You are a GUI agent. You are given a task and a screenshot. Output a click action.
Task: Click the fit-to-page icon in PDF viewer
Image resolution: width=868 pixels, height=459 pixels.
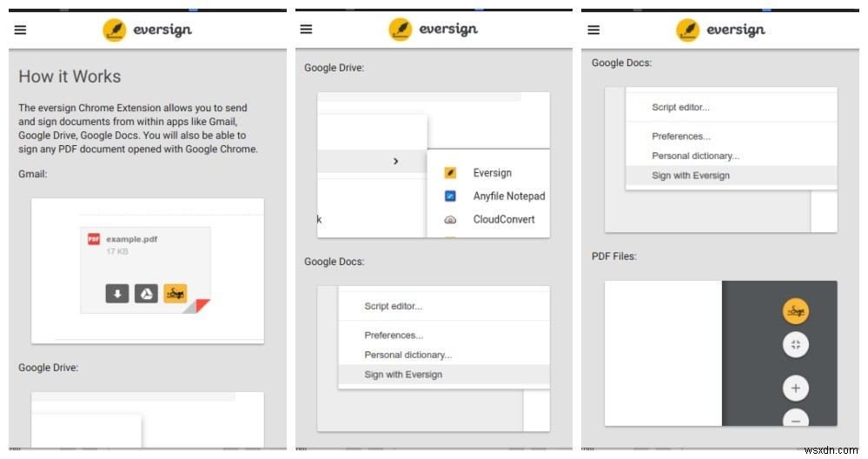tap(796, 344)
